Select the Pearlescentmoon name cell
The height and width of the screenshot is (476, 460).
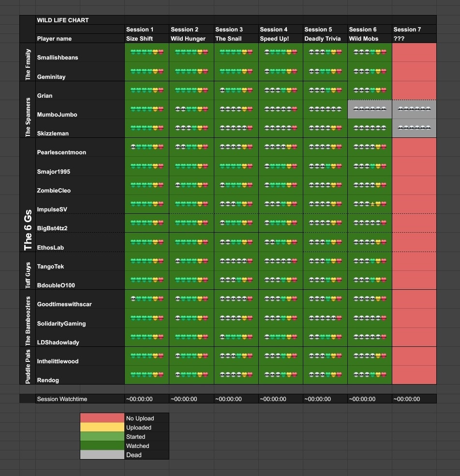pyautogui.click(x=80, y=147)
